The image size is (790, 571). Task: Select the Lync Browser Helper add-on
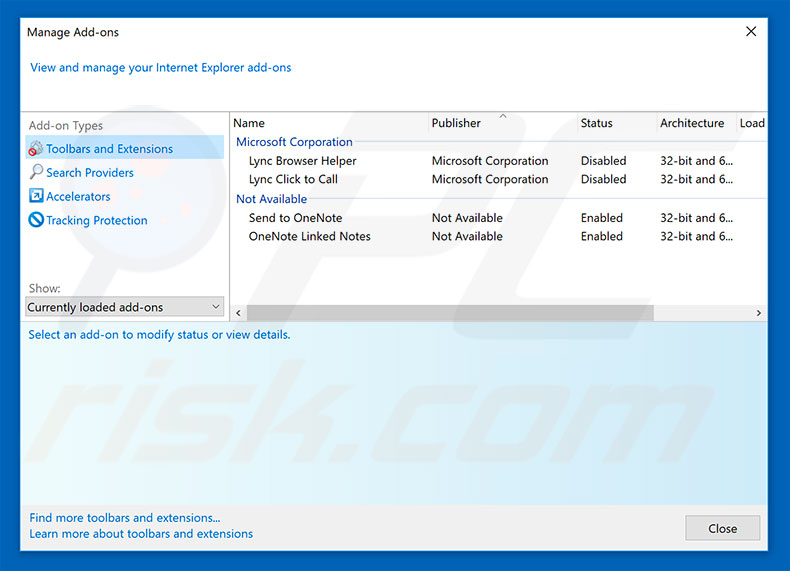tap(302, 161)
